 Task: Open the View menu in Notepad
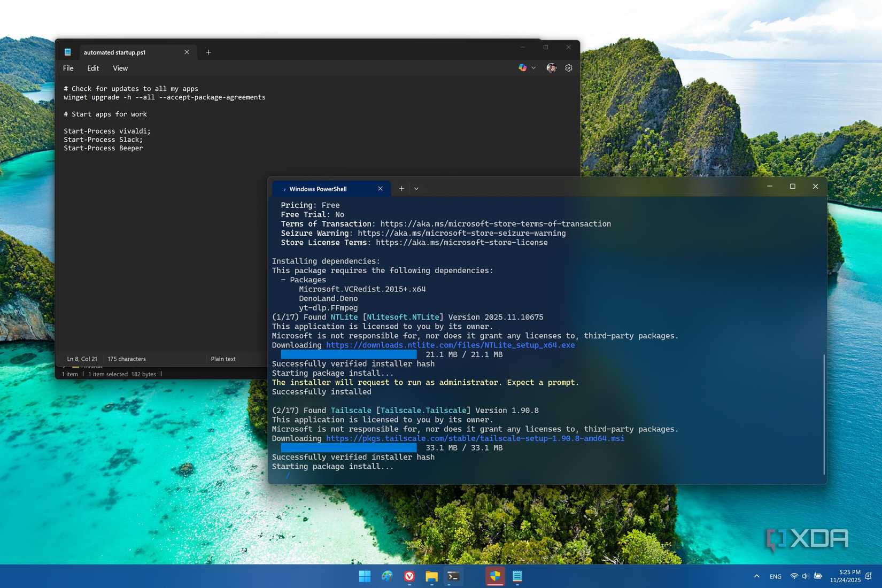tap(120, 68)
